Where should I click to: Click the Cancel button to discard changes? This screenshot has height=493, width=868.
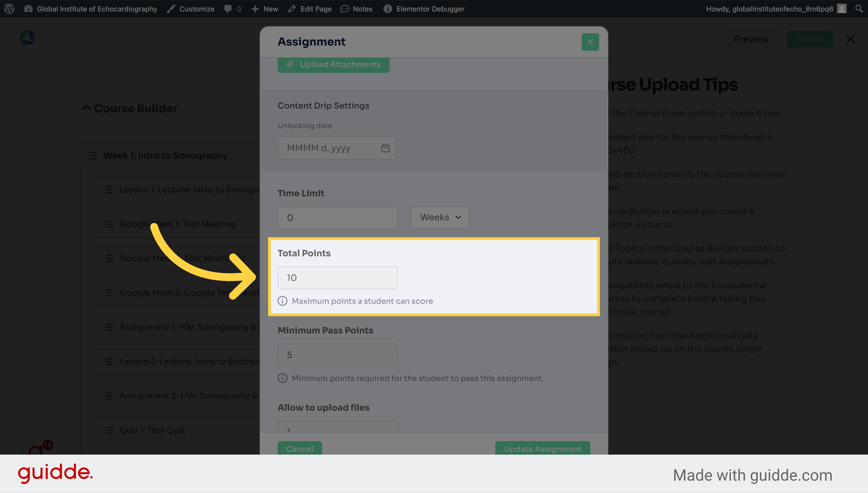tap(299, 449)
